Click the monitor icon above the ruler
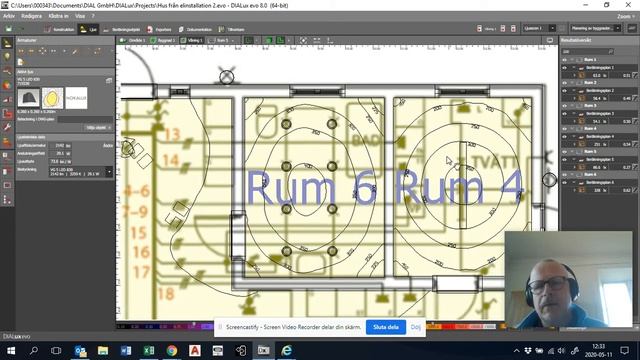The width and height of the screenshot is (640, 360). click(550, 40)
